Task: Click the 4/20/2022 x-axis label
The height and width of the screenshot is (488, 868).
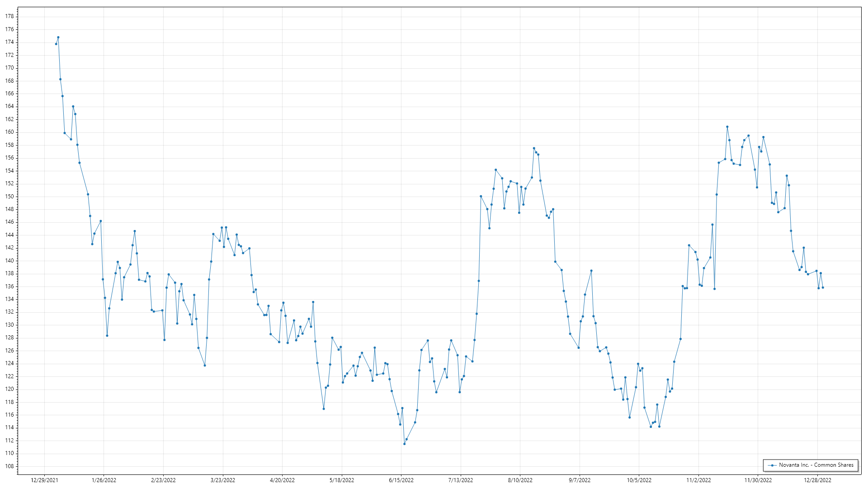Action: 282,480
